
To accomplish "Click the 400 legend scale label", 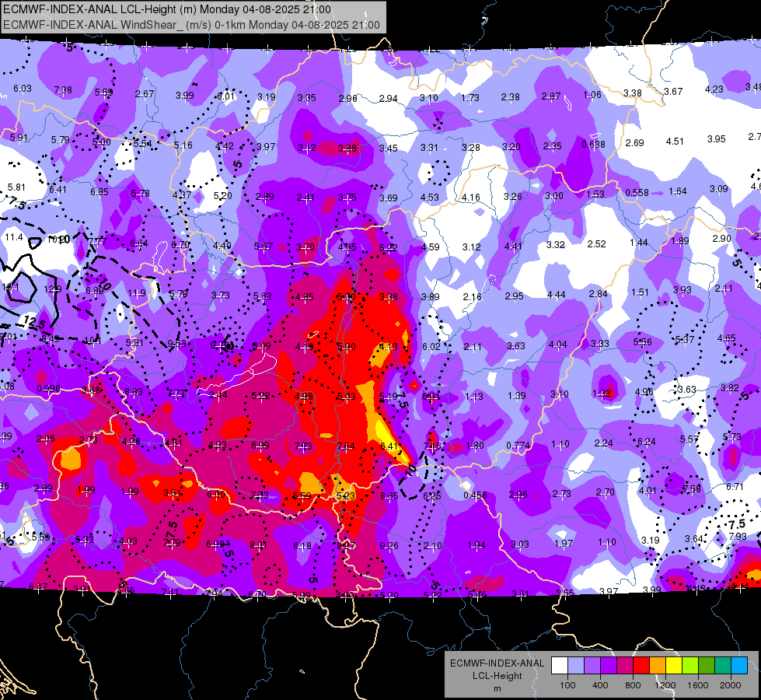I will pyautogui.click(x=600, y=685).
